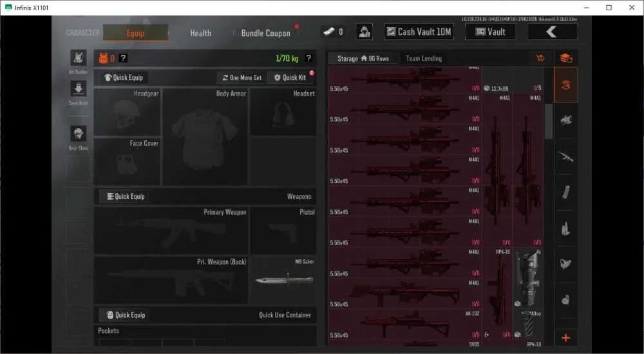Filter storage by body armor category icon

pos(566,120)
